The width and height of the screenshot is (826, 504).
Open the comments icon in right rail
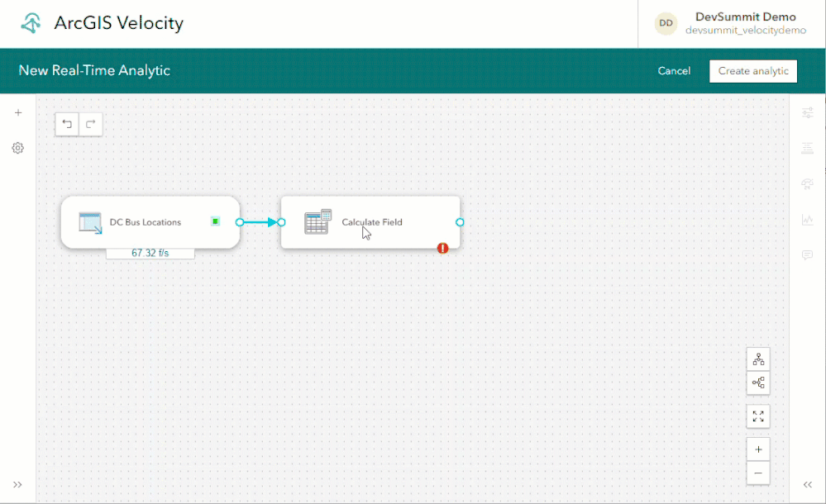(x=807, y=255)
